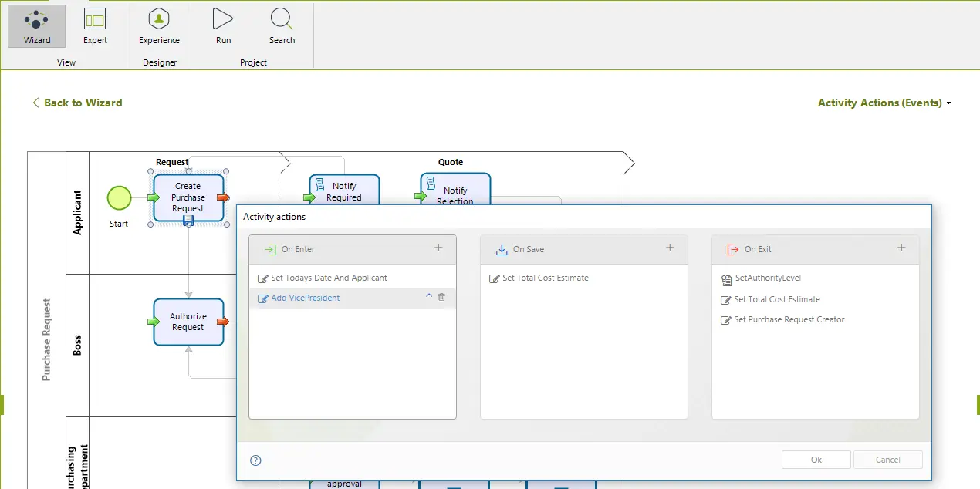This screenshot has width=980, height=489.
Task: Open project Search
Action: (x=282, y=26)
